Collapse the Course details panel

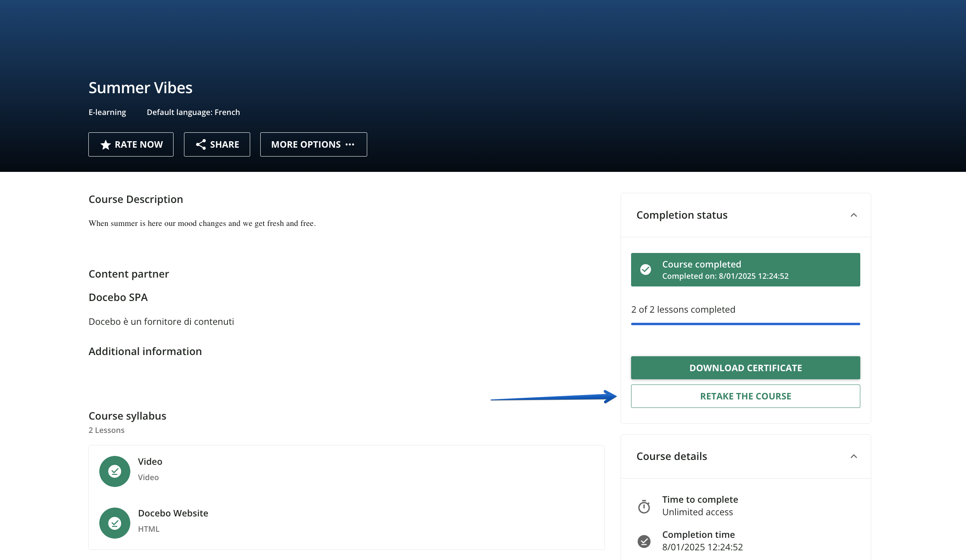pyautogui.click(x=854, y=456)
